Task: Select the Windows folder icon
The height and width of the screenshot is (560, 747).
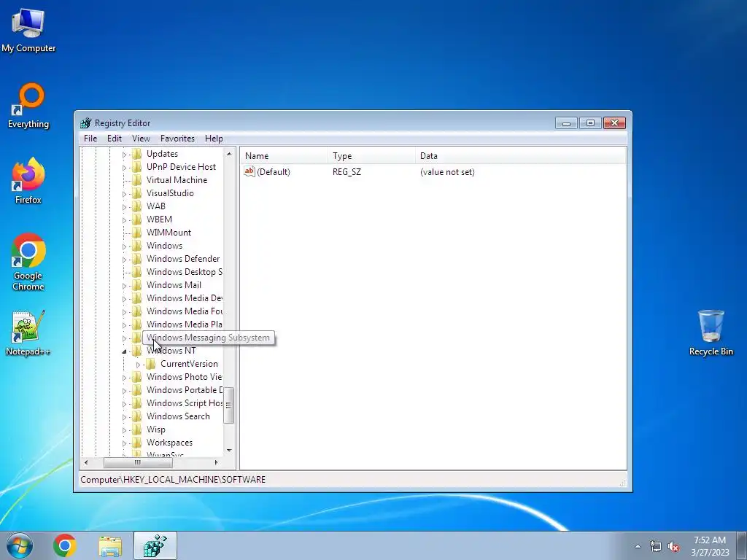Action: [136, 246]
